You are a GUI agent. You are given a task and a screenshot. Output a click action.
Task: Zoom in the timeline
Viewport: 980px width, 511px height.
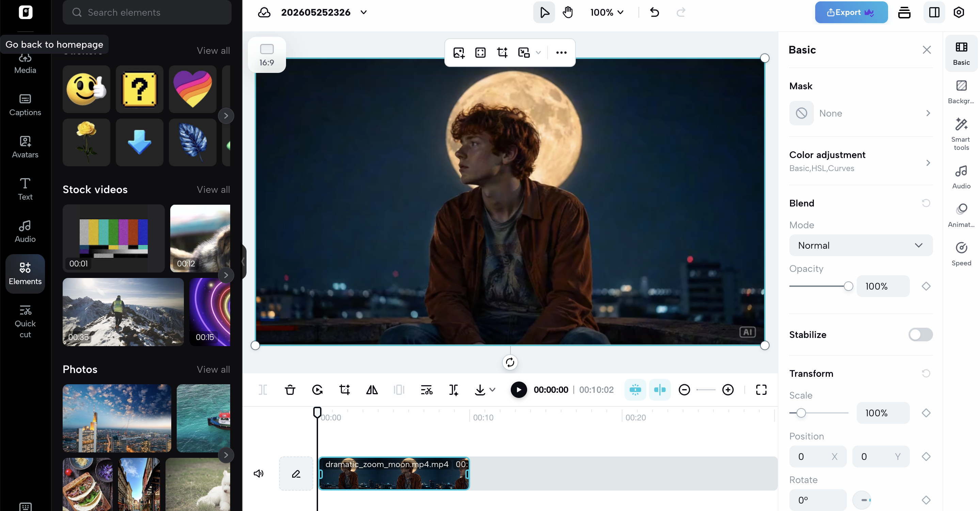point(728,390)
